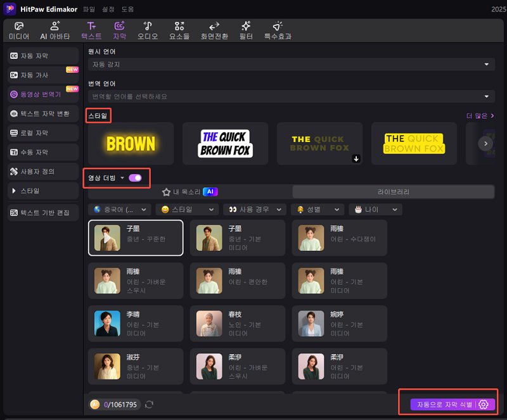Image resolution: width=507 pixels, height=420 pixels.
Task: Click the 자동으로 자막 식별 button
Action: [x=442, y=404]
